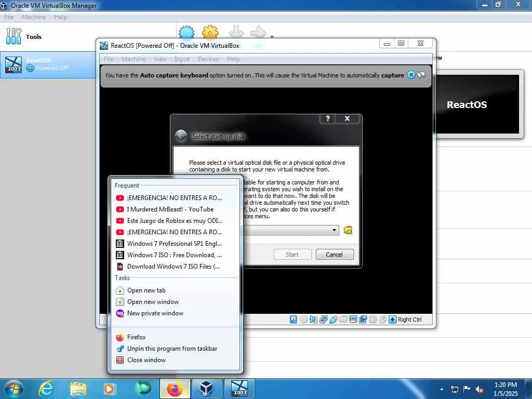532x399 pixels.
Task: Click the Start green arrow icon in Manager toolbar
Action: point(258,32)
